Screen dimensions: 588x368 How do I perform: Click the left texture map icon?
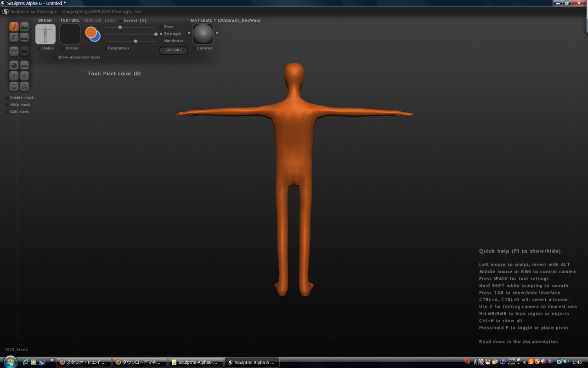pos(14,86)
